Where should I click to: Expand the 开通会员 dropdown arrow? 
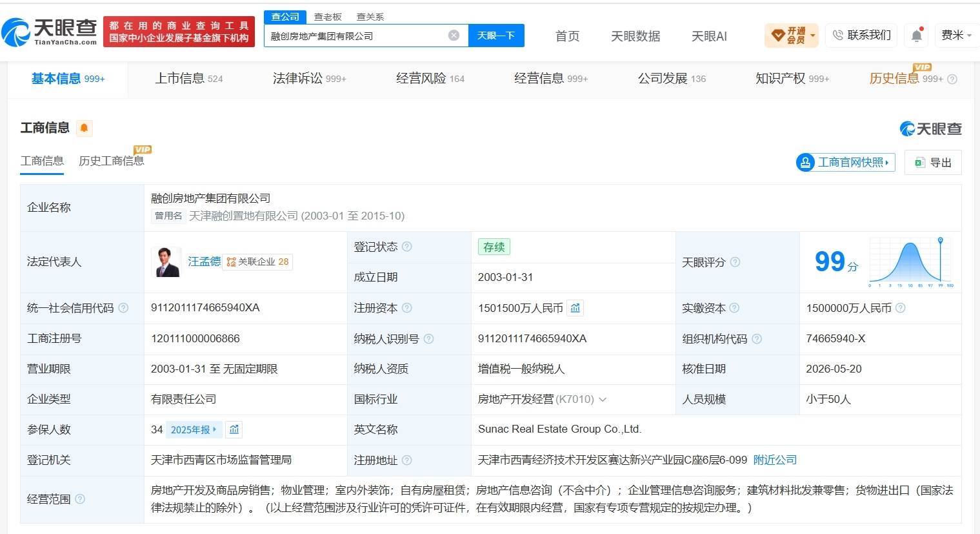tap(813, 36)
